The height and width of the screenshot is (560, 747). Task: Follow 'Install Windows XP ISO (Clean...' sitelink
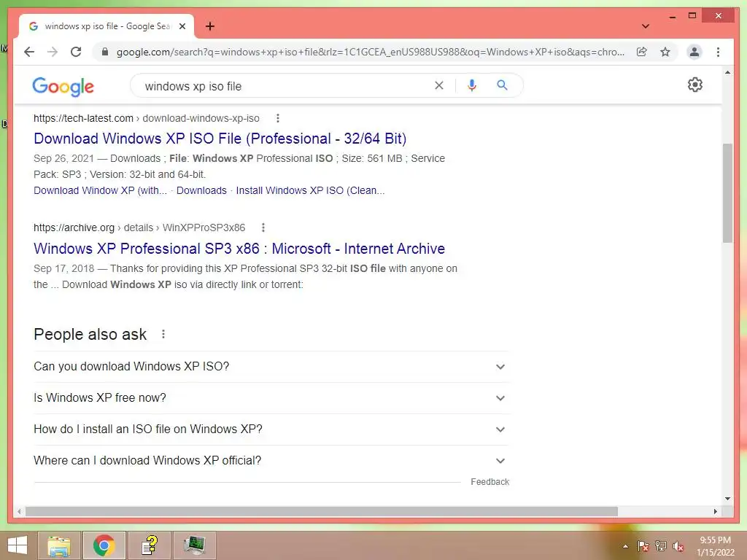coord(310,190)
